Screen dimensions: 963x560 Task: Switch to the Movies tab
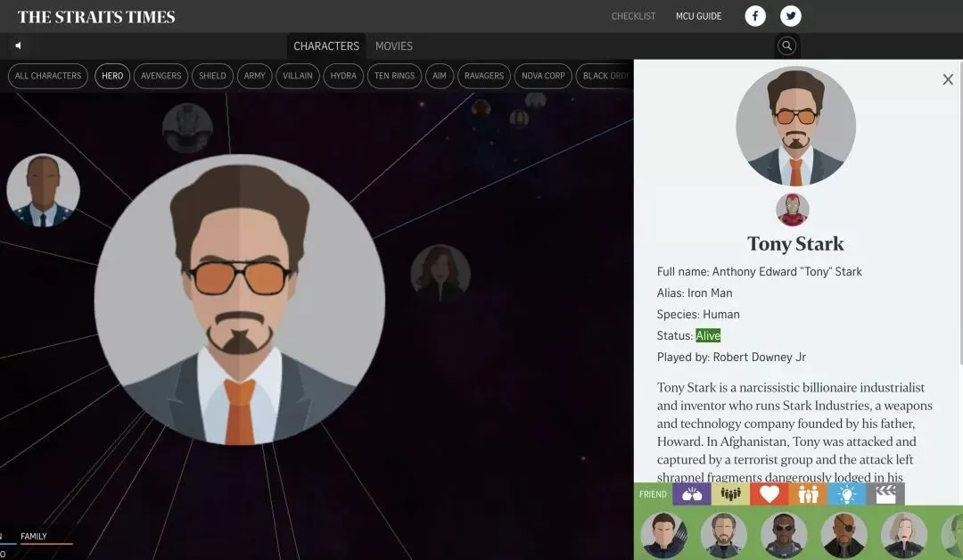tap(394, 46)
